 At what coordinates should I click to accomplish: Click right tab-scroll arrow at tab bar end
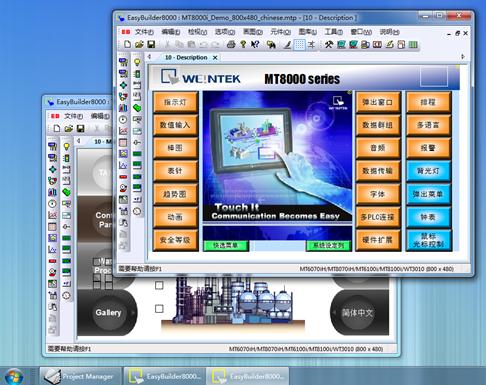[463, 57]
